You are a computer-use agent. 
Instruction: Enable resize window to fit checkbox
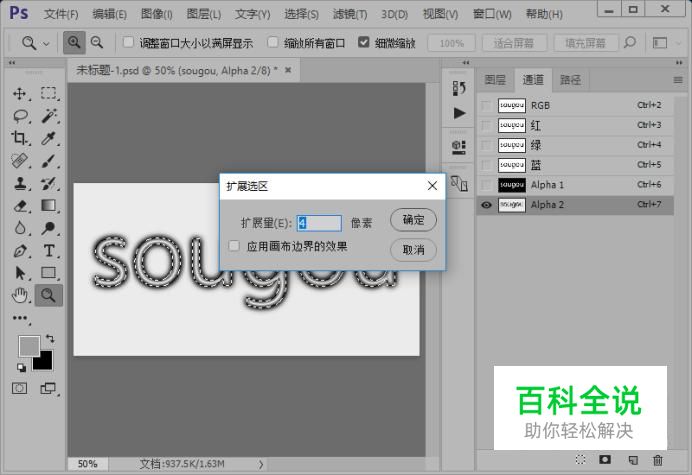pos(128,42)
